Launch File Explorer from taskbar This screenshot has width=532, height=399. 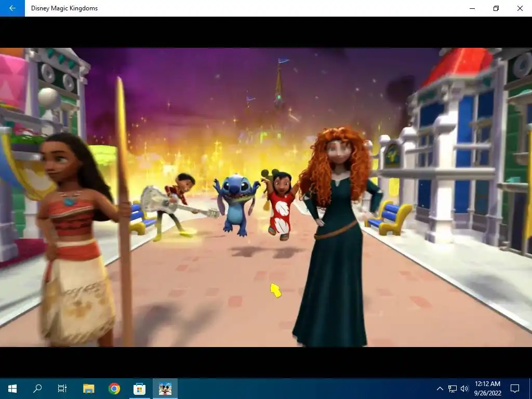point(88,389)
